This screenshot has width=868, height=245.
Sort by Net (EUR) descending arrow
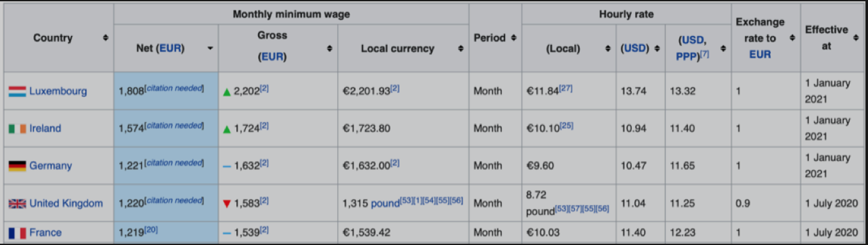[x=210, y=49]
